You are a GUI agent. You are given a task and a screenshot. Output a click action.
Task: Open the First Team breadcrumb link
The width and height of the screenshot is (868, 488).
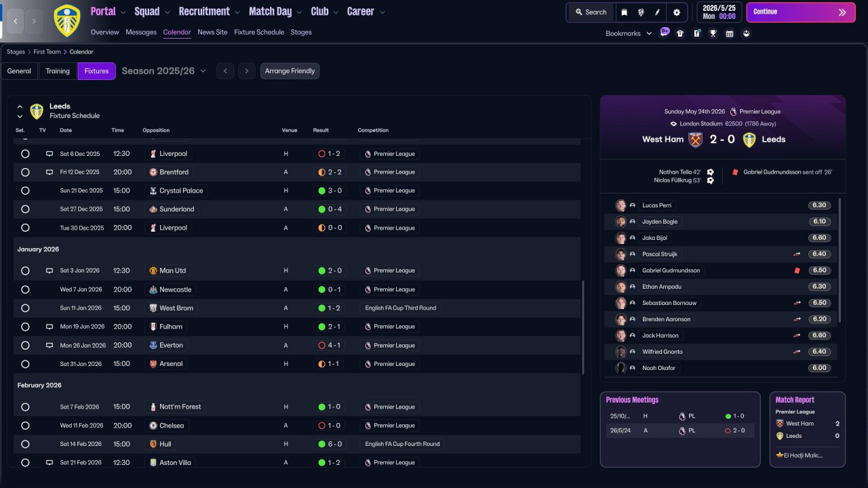coord(47,52)
